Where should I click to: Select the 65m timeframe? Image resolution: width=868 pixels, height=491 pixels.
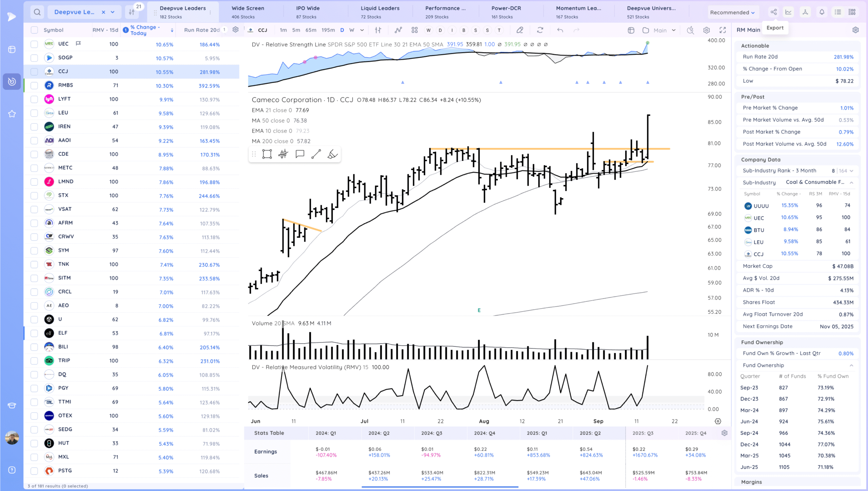311,30
